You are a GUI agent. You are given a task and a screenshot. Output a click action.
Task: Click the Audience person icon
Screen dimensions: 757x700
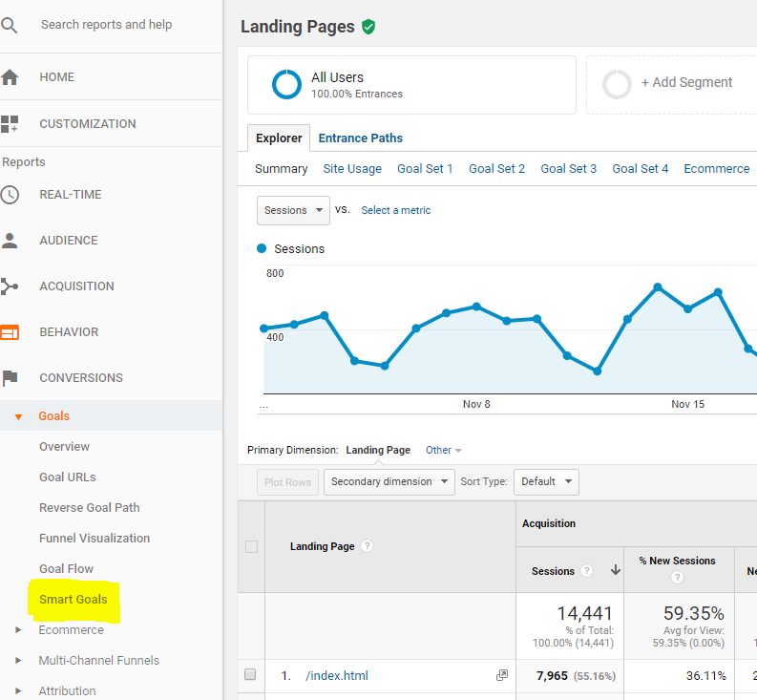click(10, 241)
